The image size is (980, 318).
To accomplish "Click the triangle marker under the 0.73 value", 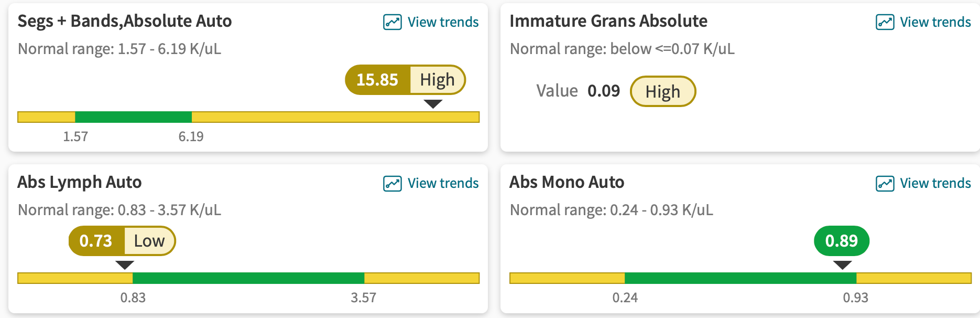I will 125,265.
